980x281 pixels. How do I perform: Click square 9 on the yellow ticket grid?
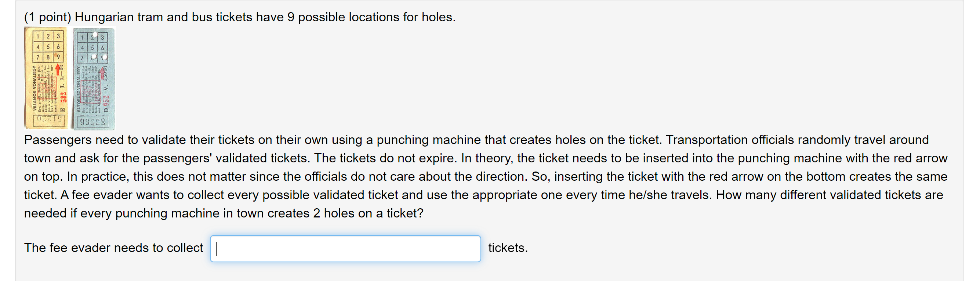click(x=59, y=57)
